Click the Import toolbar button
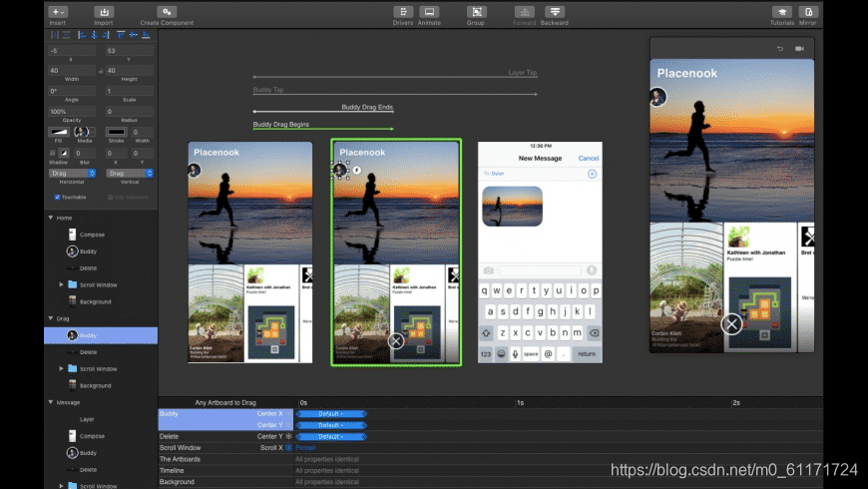The image size is (868, 489). (104, 12)
